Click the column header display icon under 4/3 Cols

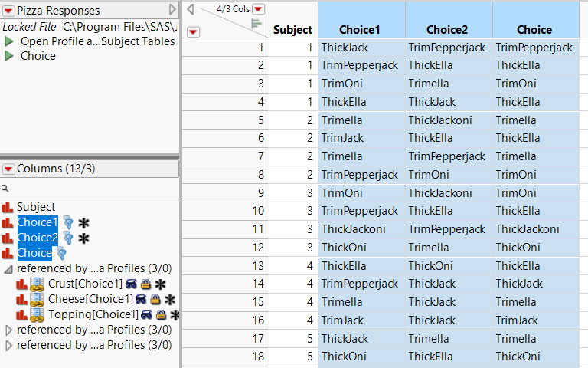pyautogui.click(x=256, y=24)
